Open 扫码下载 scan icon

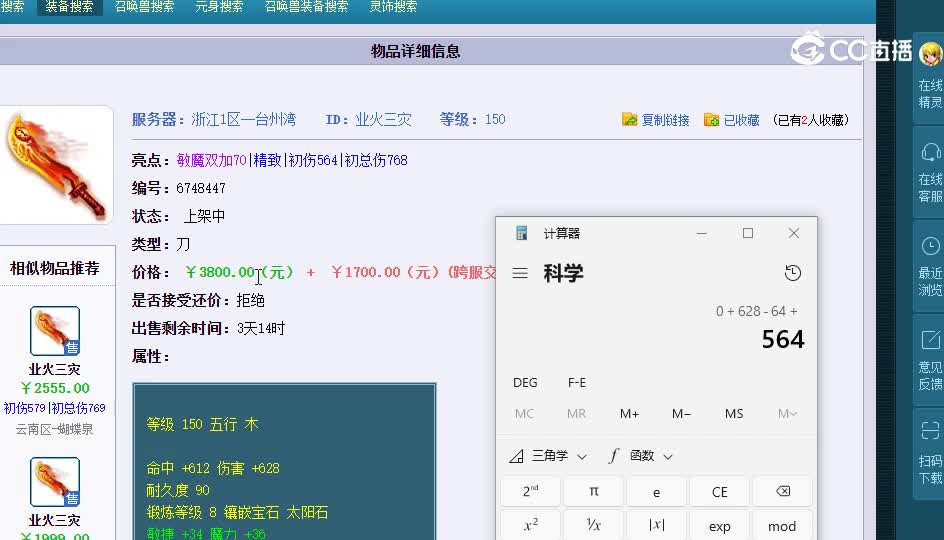click(930, 431)
